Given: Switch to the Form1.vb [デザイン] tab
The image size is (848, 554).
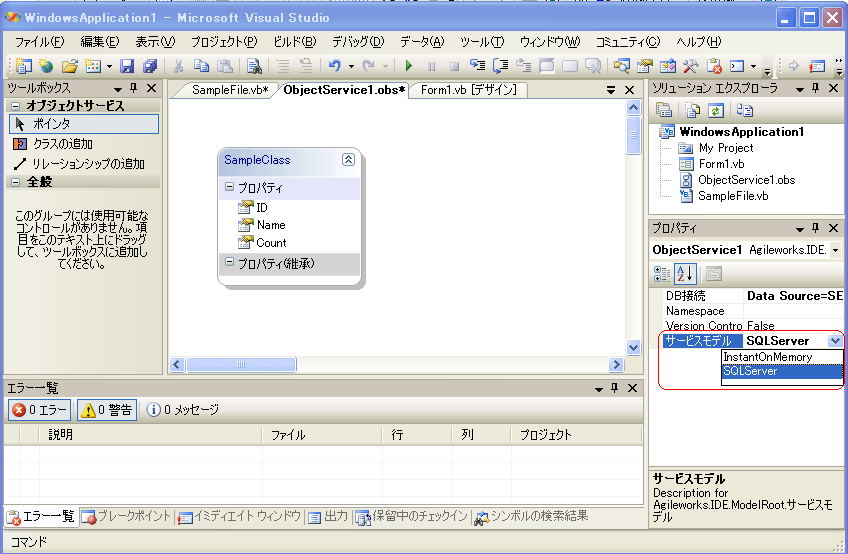Looking at the screenshot, I should pyautogui.click(x=468, y=90).
